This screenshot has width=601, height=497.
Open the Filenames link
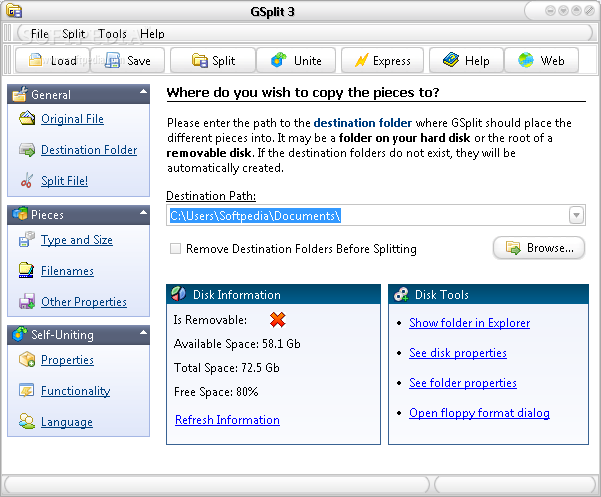point(67,271)
